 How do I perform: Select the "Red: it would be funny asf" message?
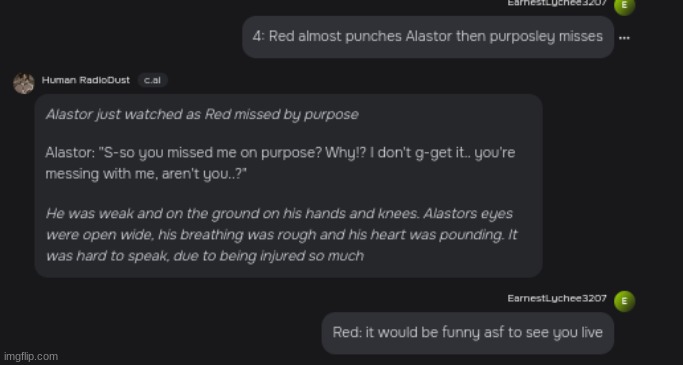click(467, 333)
